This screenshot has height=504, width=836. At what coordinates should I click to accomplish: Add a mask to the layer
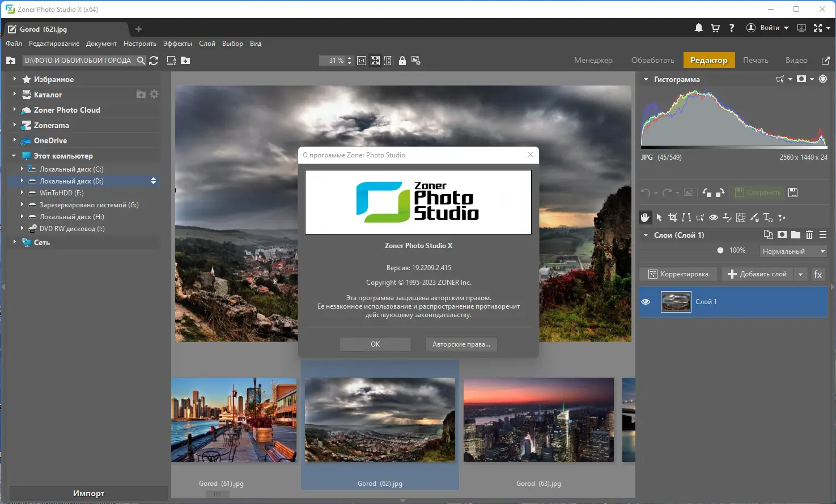point(782,234)
